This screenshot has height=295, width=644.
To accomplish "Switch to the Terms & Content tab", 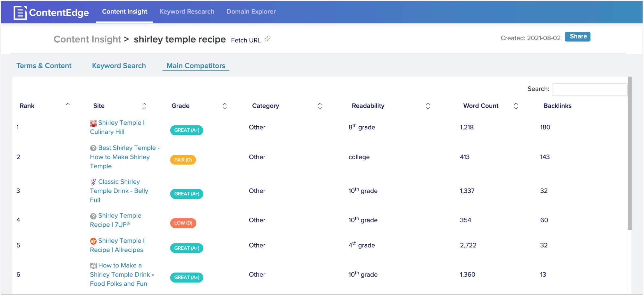I will click(44, 66).
